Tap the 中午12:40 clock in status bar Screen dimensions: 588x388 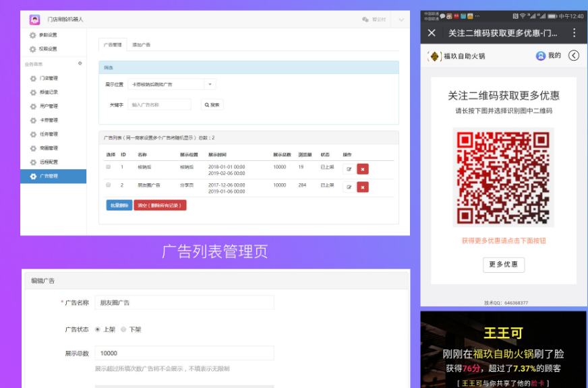571,16
